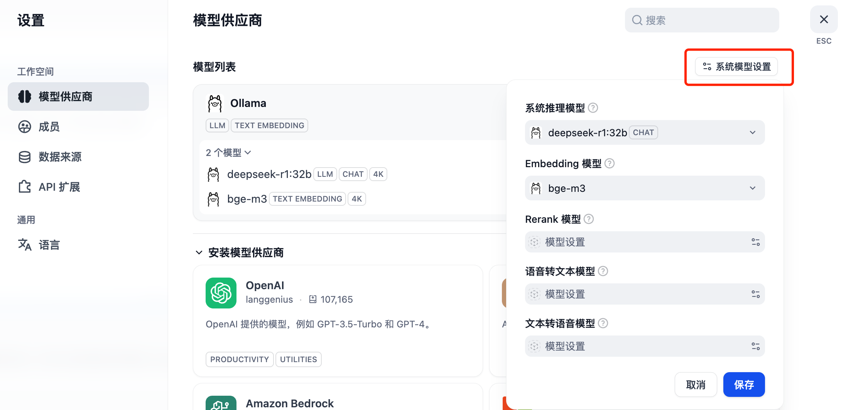This screenshot has width=868, height=410.
Task: Show help for 语音转文本模型
Action: click(x=603, y=271)
